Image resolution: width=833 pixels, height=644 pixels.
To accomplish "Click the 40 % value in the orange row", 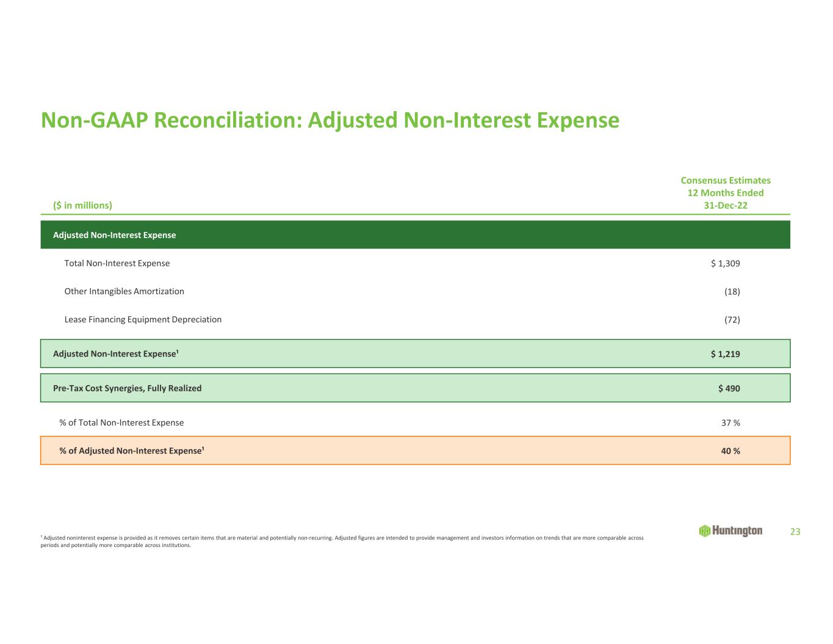I will point(730,451).
